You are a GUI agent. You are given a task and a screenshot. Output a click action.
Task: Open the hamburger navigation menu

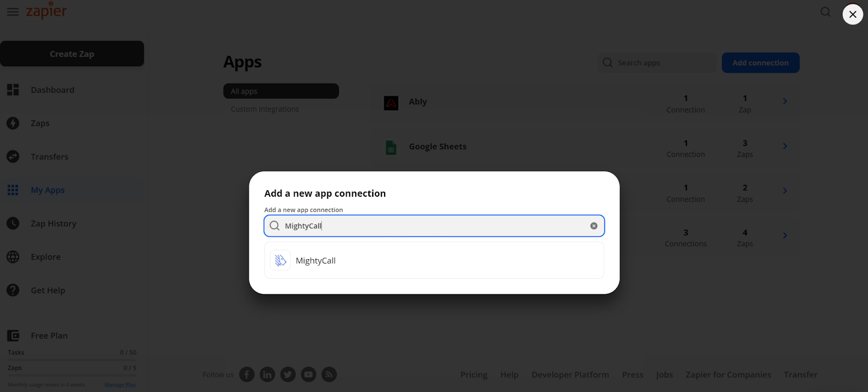click(12, 11)
